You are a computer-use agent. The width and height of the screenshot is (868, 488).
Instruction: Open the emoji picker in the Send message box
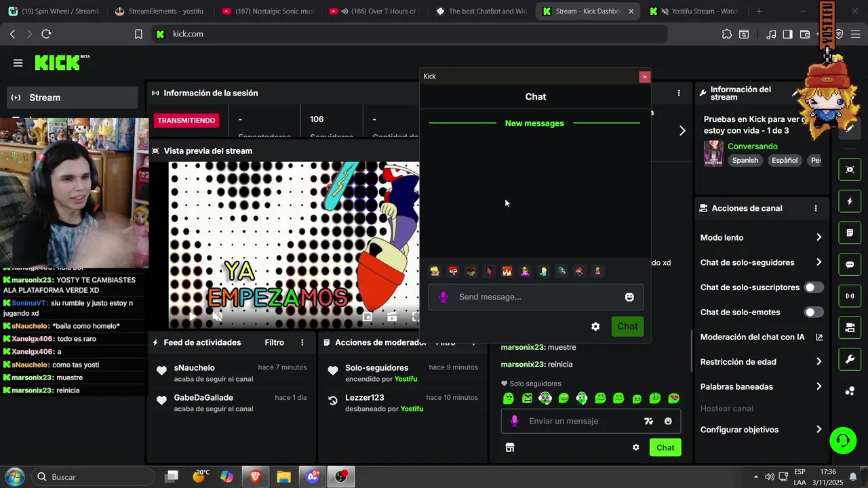pos(629,297)
